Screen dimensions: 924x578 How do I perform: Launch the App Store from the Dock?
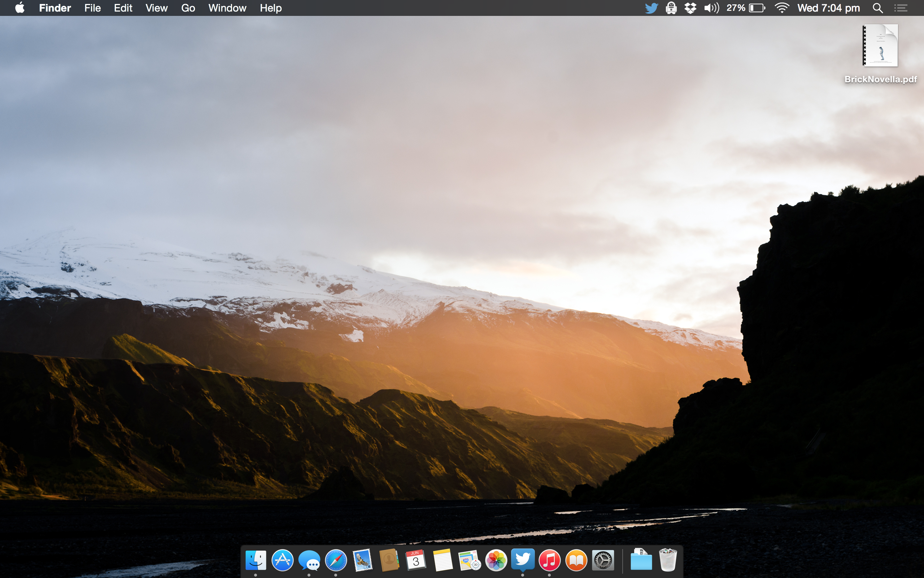coord(282,560)
